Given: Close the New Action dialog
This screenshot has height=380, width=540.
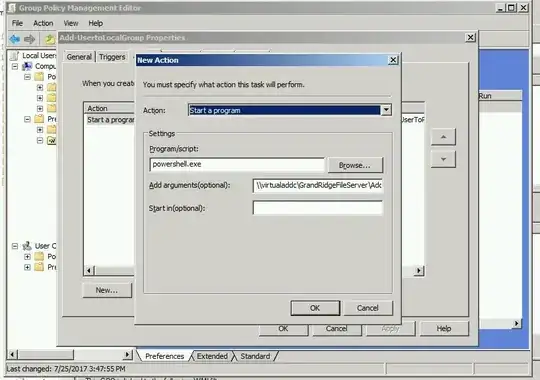Looking at the screenshot, I should point(393,60).
